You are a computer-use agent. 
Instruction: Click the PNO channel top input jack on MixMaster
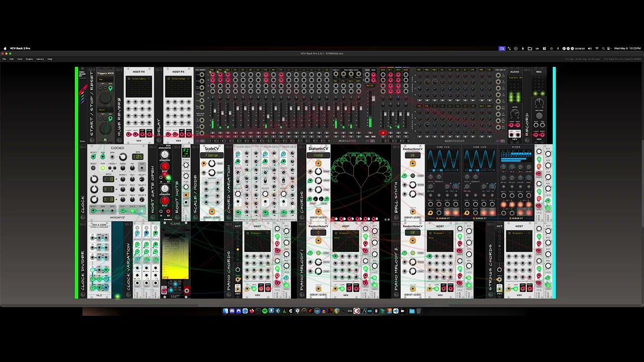click(x=213, y=74)
